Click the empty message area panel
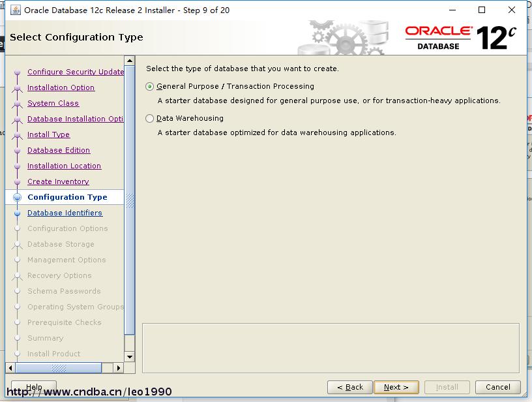Image resolution: width=532 pixels, height=402 pixels. pyautogui.click(x=331, y=348)
